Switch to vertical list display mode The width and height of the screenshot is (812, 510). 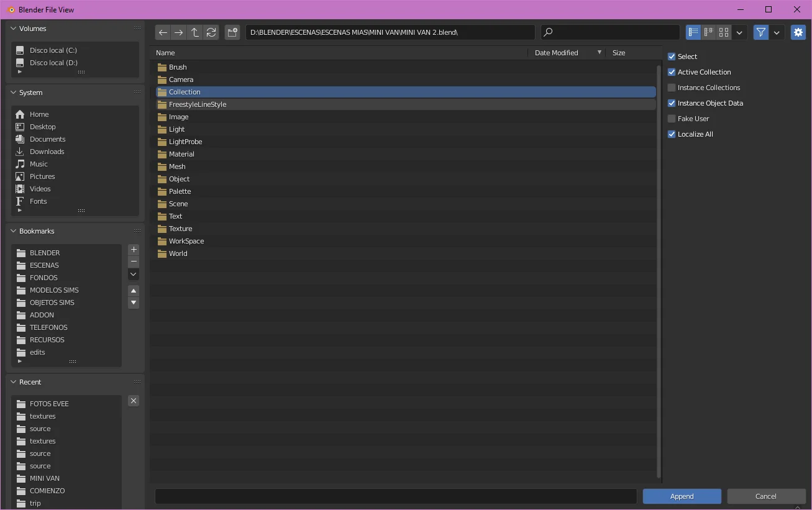693,32
